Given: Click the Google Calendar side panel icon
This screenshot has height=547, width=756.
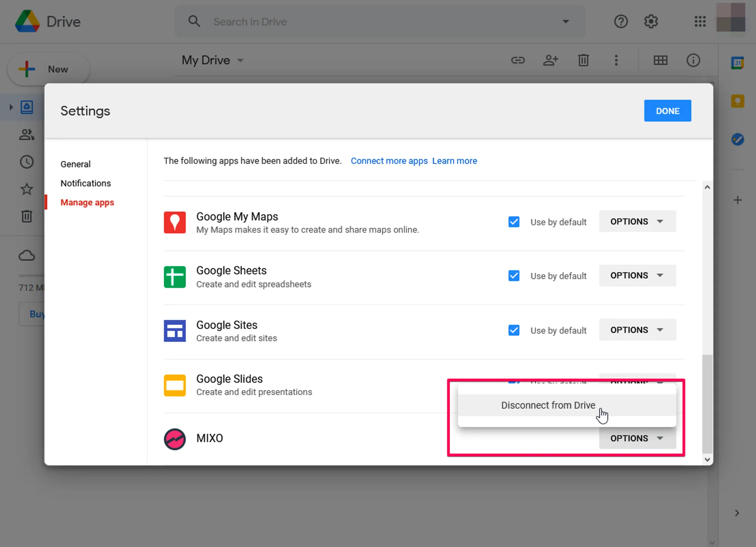Looking at the screenshot, I should pos(737,63).
